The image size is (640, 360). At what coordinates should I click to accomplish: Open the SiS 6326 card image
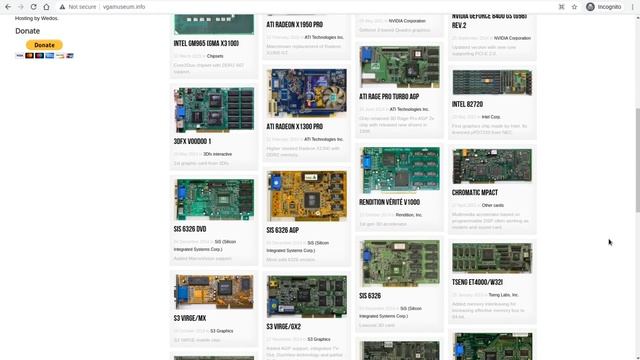click(x=400, y=264)
